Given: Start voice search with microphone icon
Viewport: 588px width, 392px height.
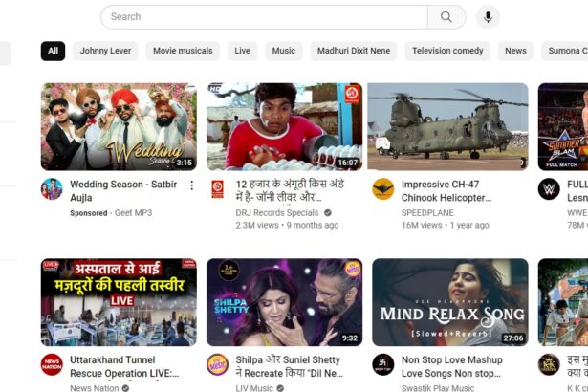Looking at the screenshot, I should coord(488,17).
